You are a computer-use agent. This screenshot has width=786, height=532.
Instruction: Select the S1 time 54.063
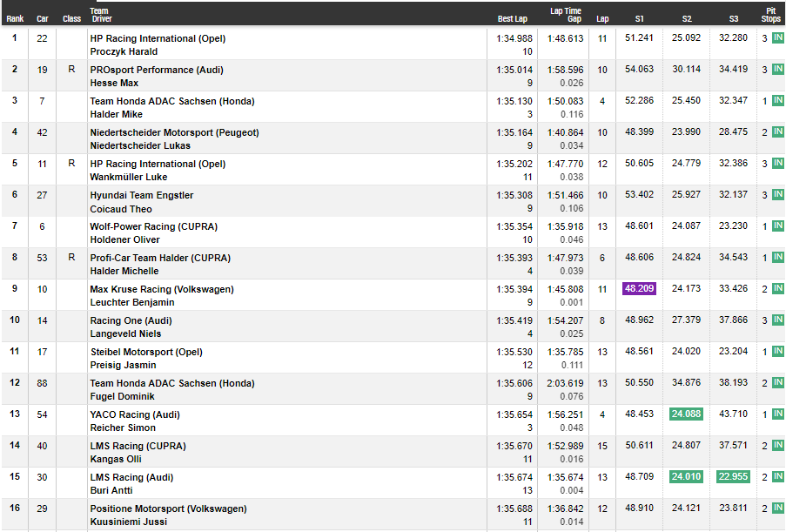[x=639, y=69]
